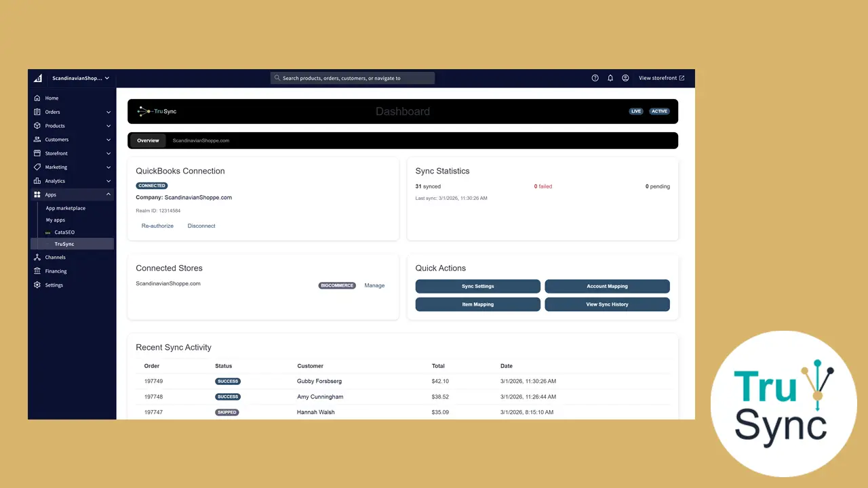868x488 pixels.
Task: Focus the top search input field
Action: pos(353,78)
